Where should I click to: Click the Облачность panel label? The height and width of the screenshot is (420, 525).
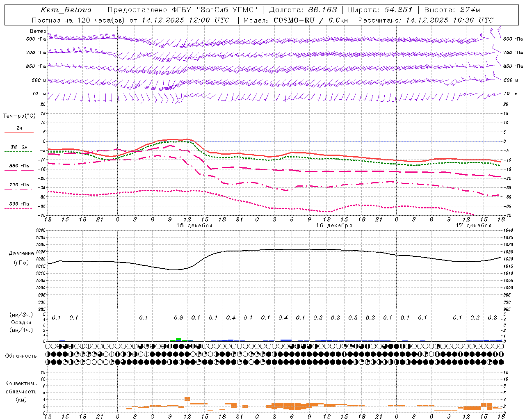coord(21,356)
